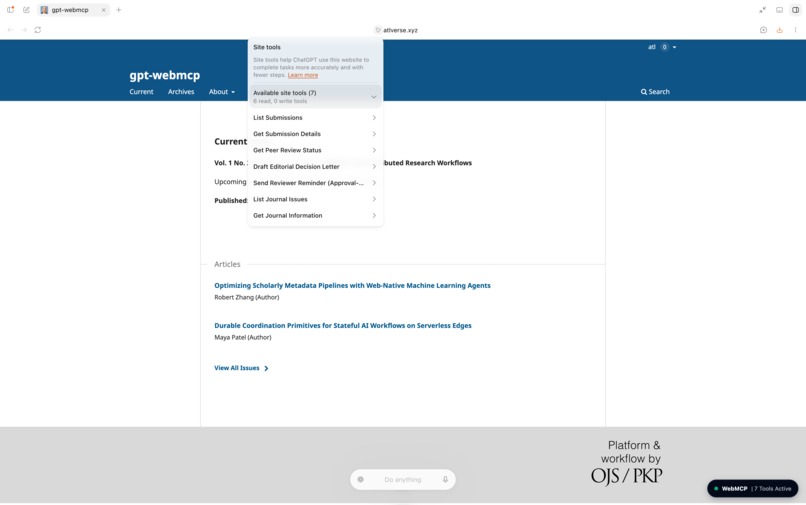The width and height of the screenshot is (806, 505).
Task: Expand the Get Journal Information tool
Action: tap(315, 215)
